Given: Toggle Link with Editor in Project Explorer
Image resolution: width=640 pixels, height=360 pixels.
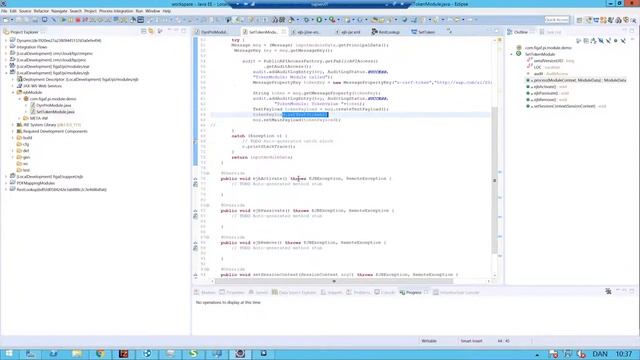Looking at the screenshot, I should 151,31.
